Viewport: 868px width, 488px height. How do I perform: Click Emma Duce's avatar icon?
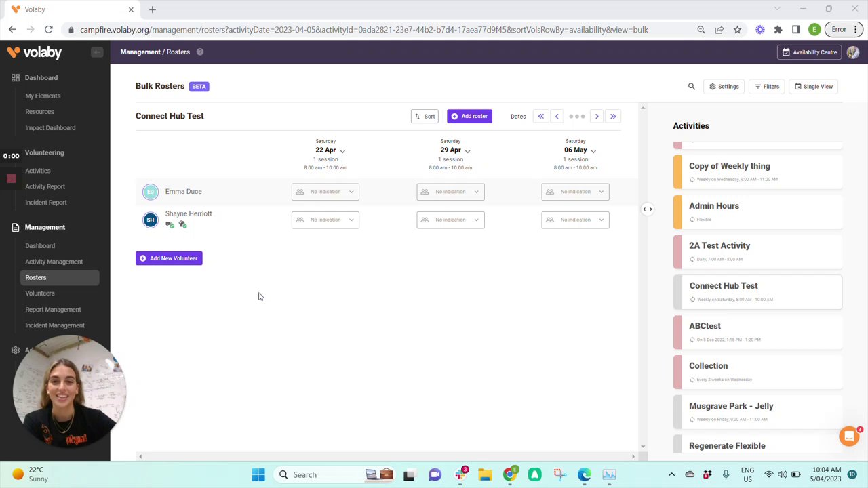(x=151, y=192)
